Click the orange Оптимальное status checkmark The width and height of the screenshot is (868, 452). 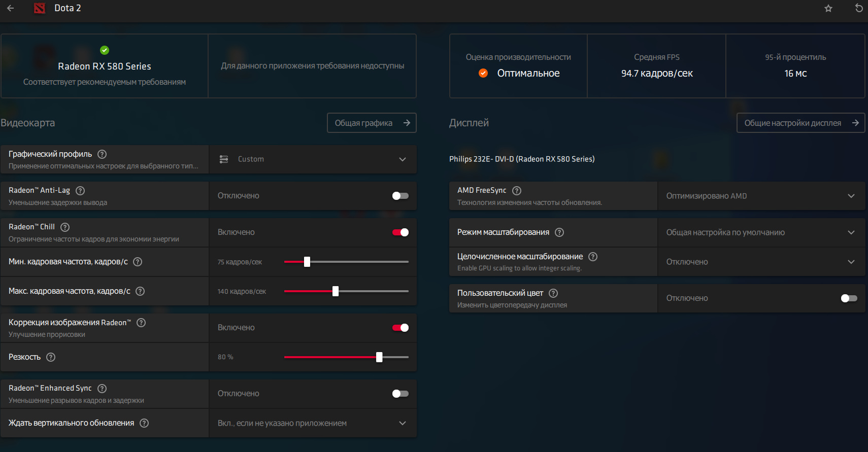[483, 73]
